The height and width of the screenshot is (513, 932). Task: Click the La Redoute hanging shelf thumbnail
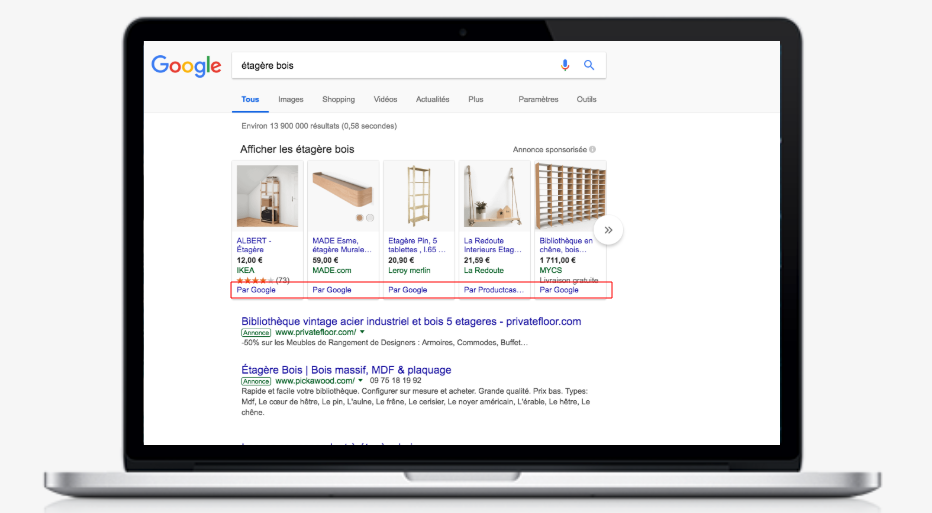coord(494,196)
